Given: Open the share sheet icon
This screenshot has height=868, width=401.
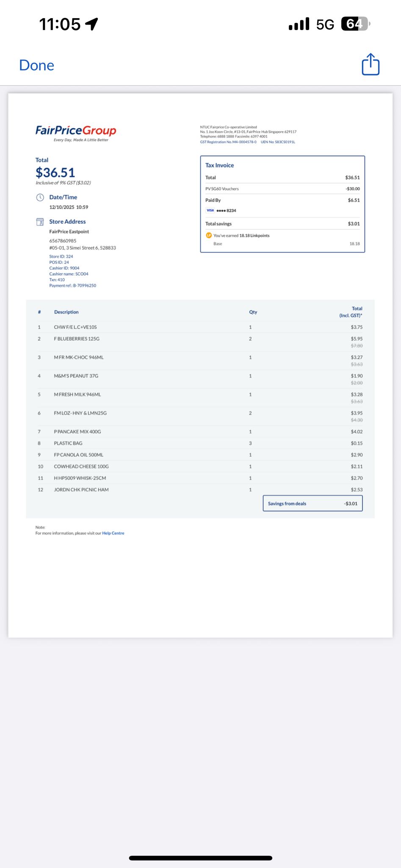Looking at the screenshot, I should coord(371,64).
